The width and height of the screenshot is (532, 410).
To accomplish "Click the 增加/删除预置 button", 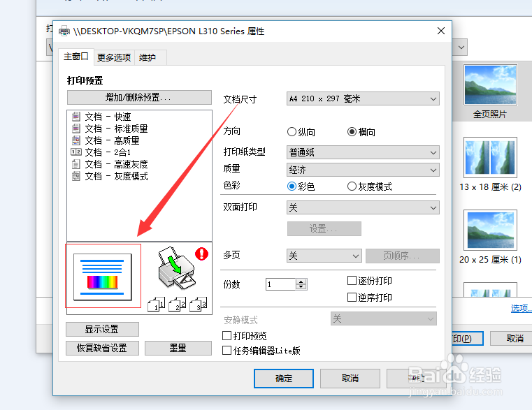I will coord(139,98).
